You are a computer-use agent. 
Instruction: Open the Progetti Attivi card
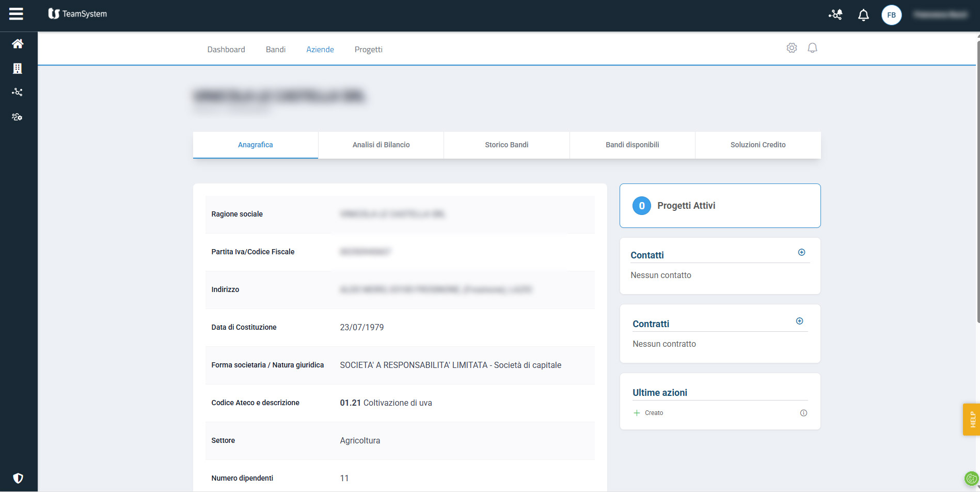pos(720,206)
